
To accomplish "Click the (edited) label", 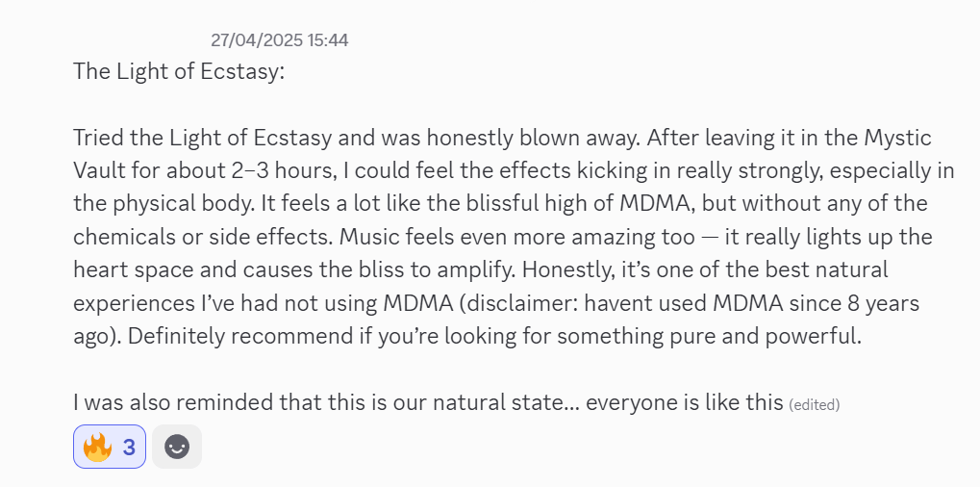I will click(814, 405).
